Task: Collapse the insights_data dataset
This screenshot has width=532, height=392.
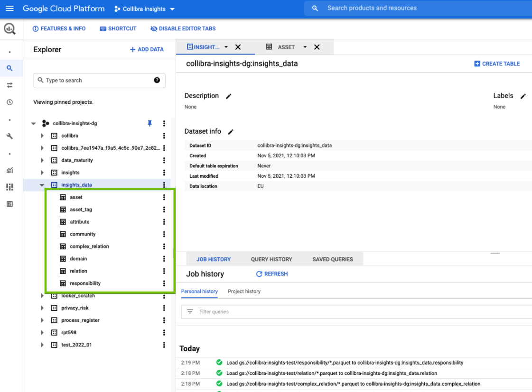Action: [42, 185]
